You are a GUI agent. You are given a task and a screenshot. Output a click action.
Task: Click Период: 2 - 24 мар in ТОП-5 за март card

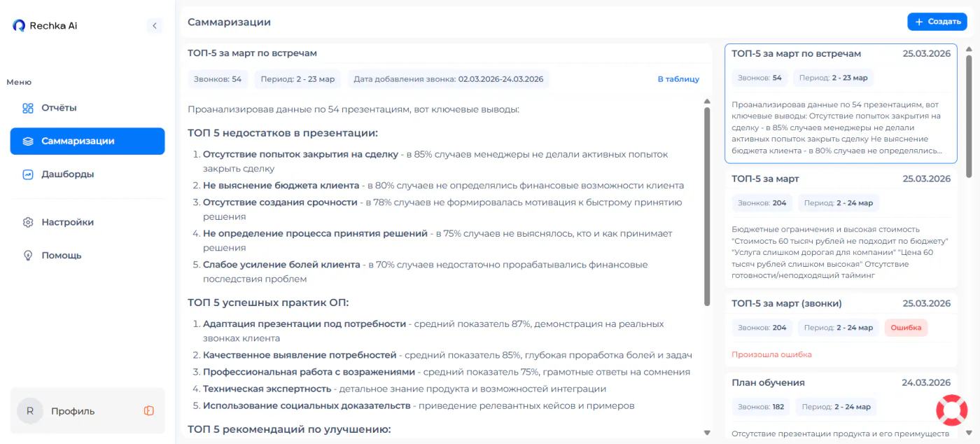click(839, 203)
